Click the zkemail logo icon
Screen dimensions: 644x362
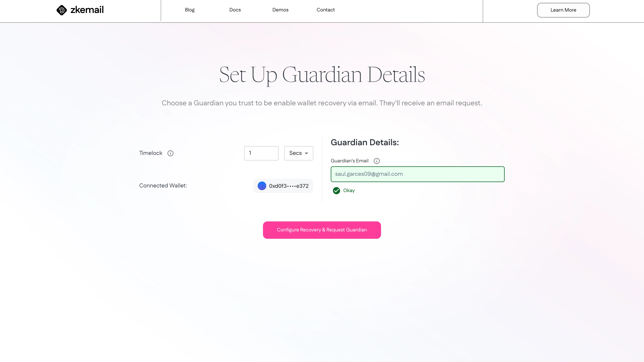(62, 10)
